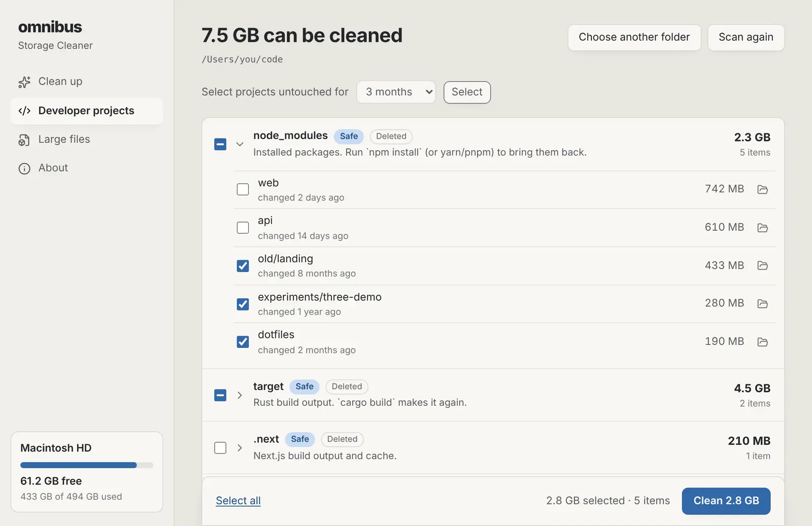Screen dimensions: 812x526
Task: Switch to Large files section
Action: tap(87, 139)
